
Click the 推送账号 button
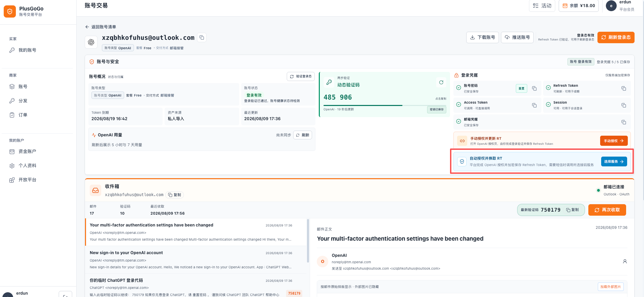517,37
